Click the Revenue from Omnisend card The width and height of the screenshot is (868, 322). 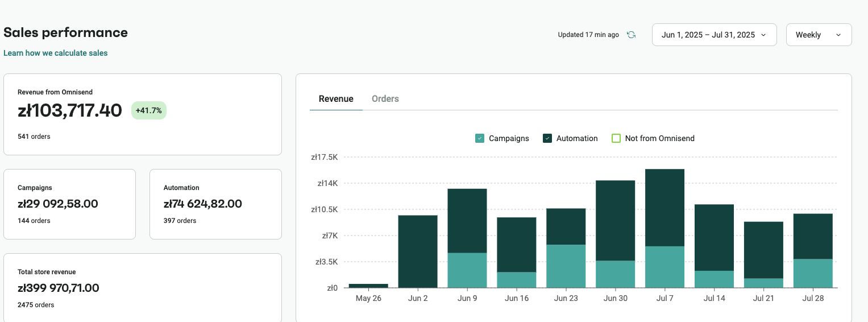142,114
